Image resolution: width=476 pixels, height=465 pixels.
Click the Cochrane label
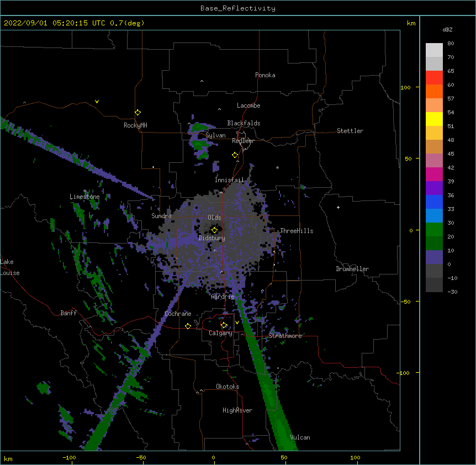178,314
